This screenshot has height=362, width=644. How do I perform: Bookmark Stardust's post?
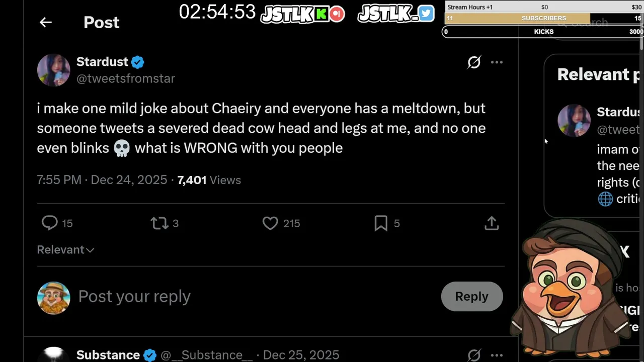(381, 223)
